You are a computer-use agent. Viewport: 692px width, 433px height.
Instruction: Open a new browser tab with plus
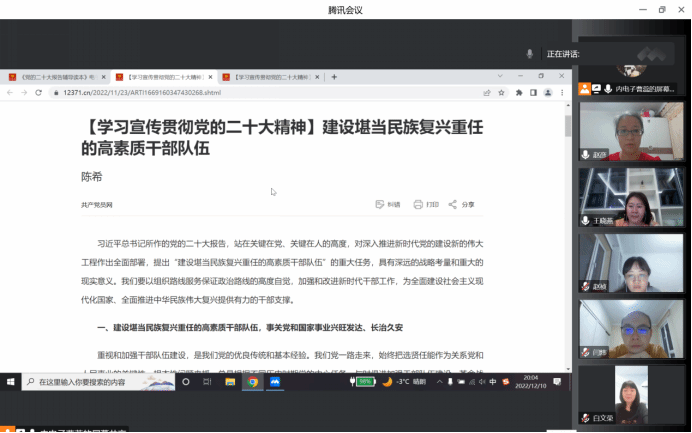coord(334,76)
